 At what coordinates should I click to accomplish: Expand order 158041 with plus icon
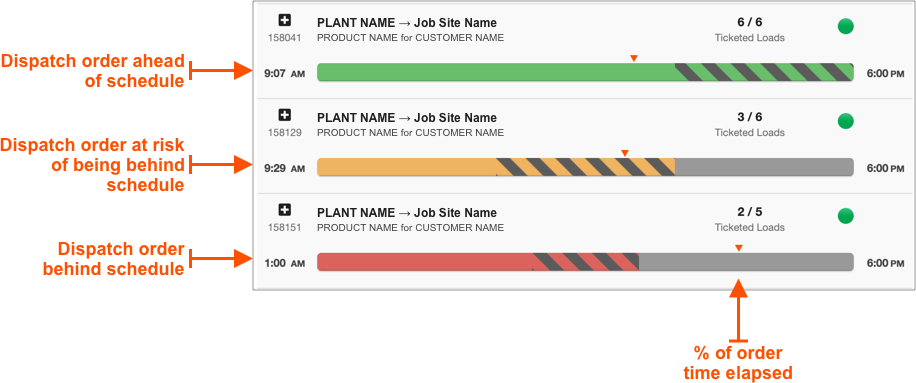coord(284,20)
